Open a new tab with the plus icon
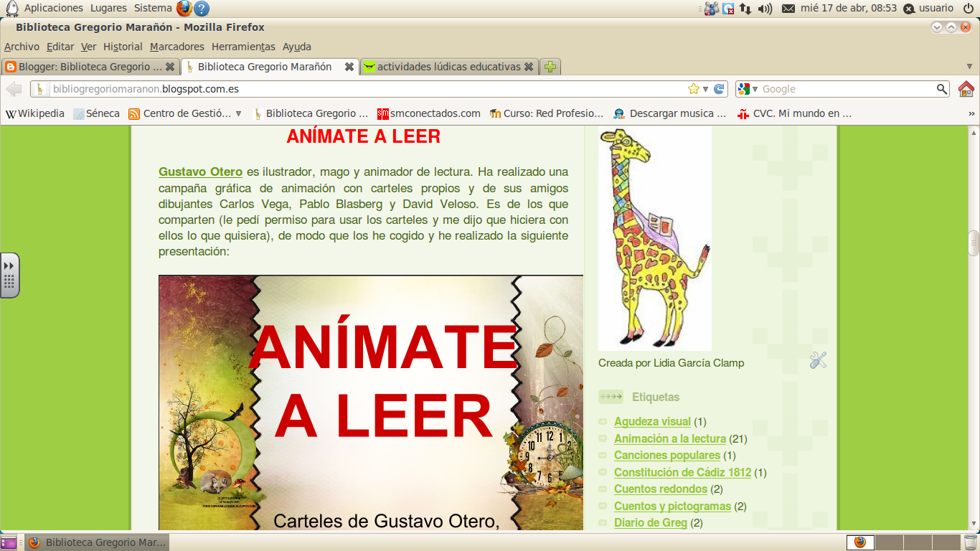Image resolution: width=980 pixels, height=551 pixels. click(x=550, y=67)
